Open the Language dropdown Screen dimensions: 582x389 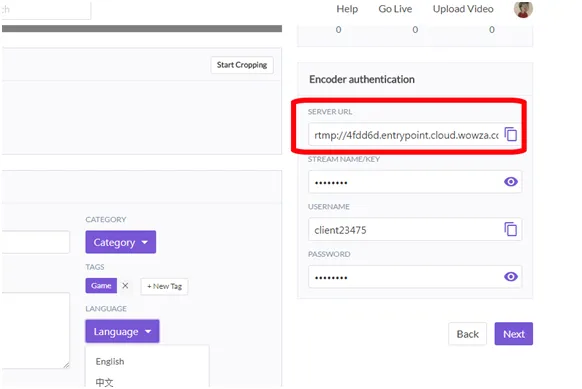tap(122, 331)
